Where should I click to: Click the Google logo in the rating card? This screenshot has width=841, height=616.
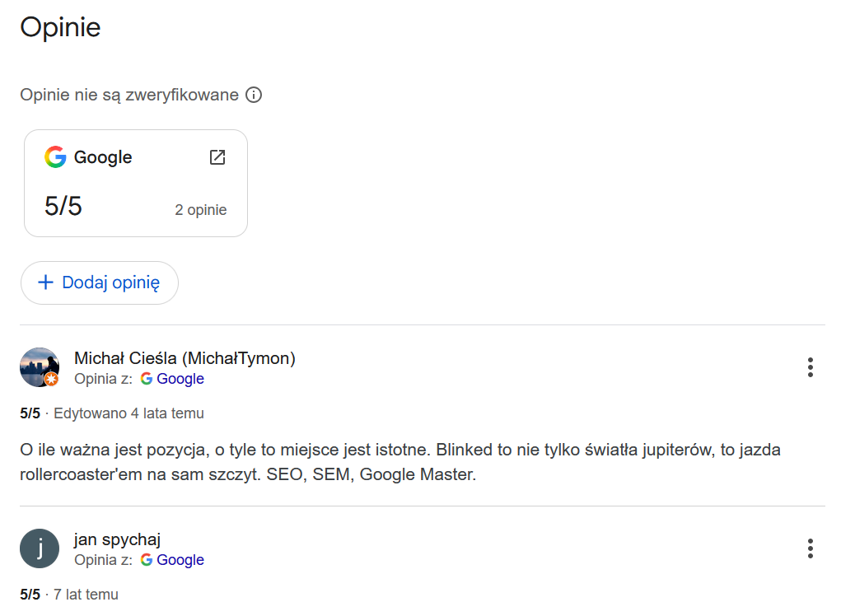point(55,157)
